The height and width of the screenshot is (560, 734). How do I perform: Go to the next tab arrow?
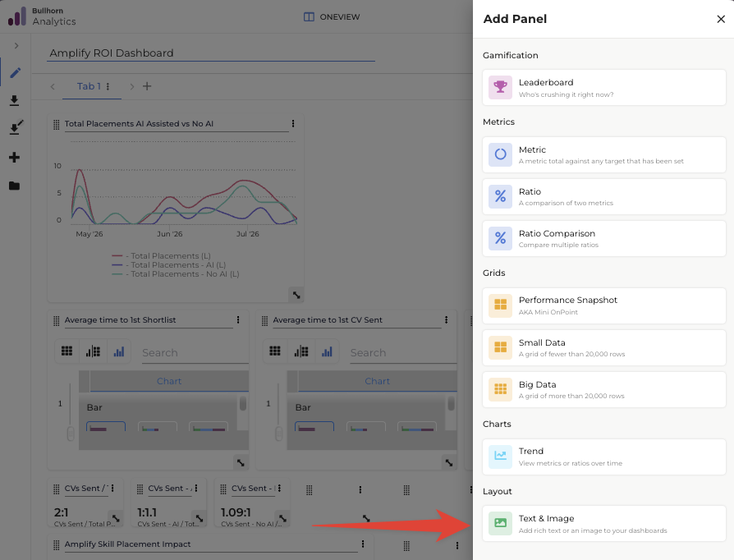132,86
